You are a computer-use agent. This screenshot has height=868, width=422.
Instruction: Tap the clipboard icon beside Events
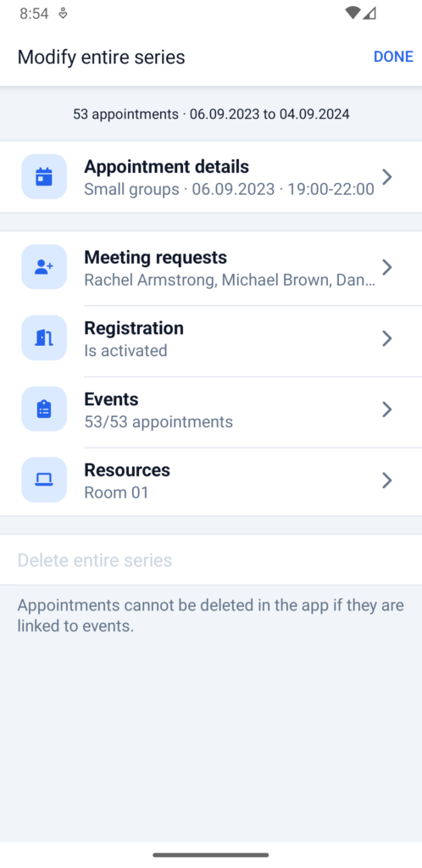(x=44, y=409)
